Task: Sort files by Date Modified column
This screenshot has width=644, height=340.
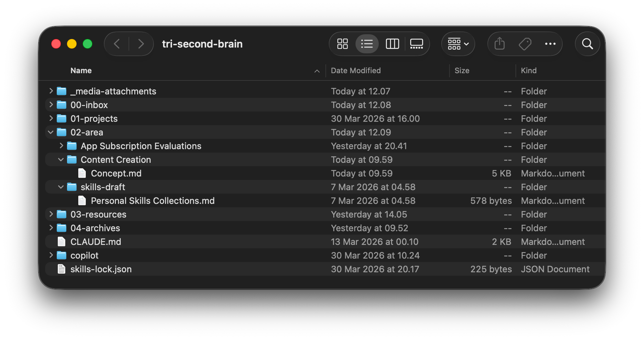Action: point(355,70)
